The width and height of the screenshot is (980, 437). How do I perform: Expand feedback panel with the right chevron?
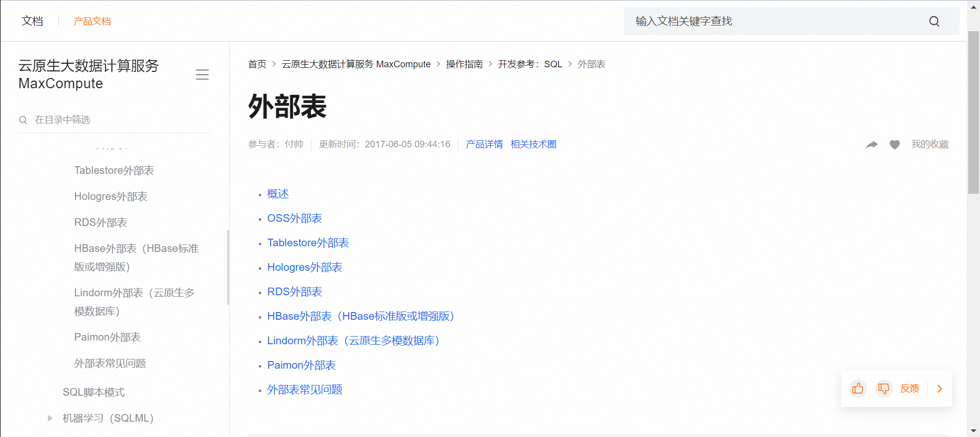point(940,389)
